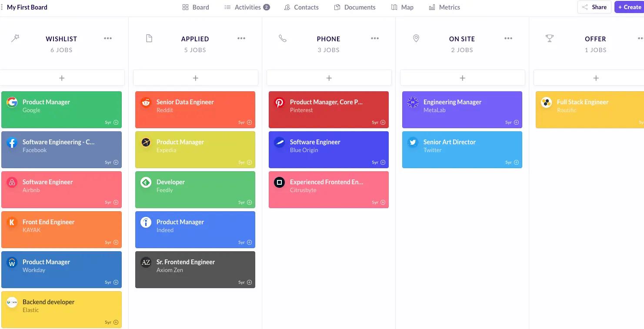This screenshot has width=644, height=329.
Task: Click the Airbnb logo icon
Action: (x=12, y=183)
